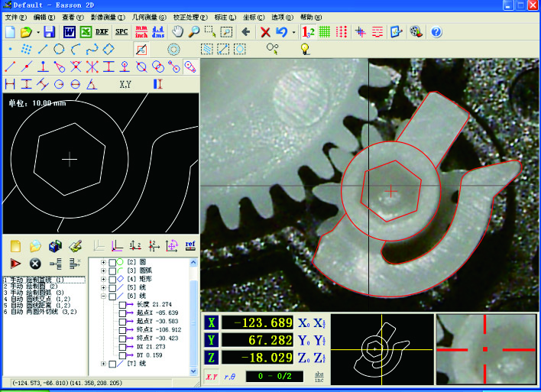The height and width of the screenshot is (392, 541).
Task: Check the box for DY 0.159
Action: click(122, 355)
